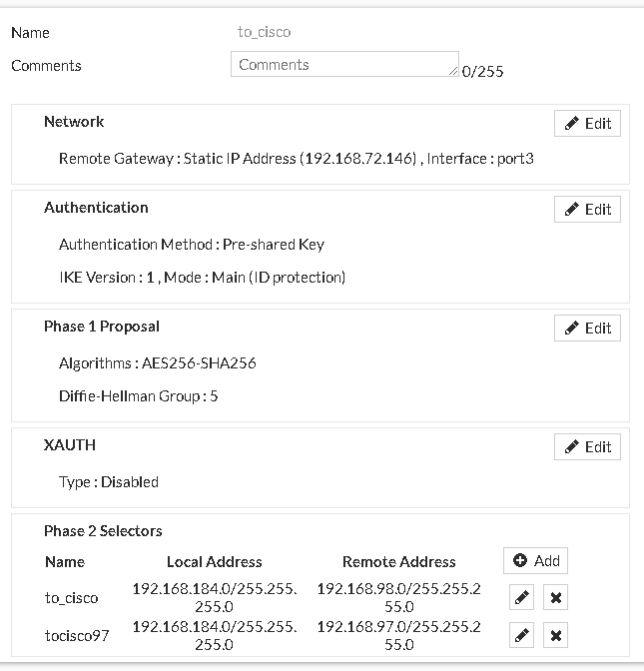Image resolution: width=644 pixels, height=671 pixels.
Task: Click the Diffie-Hellman Group value line
Action: [139, 396]
